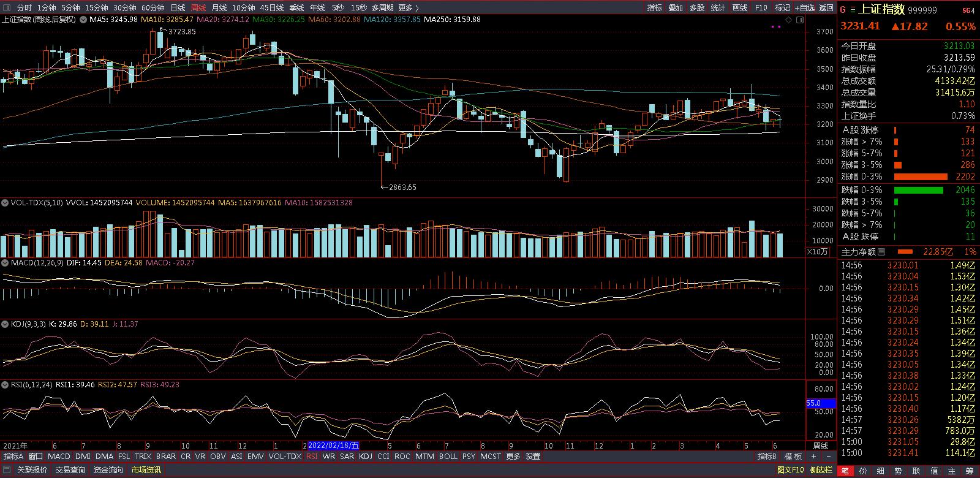
Task: Open 关联报价 related quotes
Action: [32, 470]
